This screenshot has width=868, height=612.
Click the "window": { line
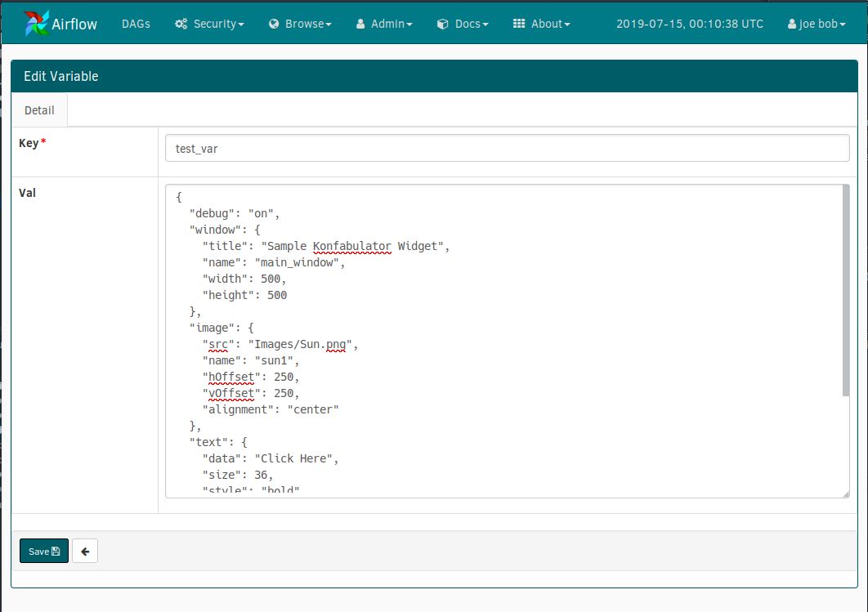(225, 230)
